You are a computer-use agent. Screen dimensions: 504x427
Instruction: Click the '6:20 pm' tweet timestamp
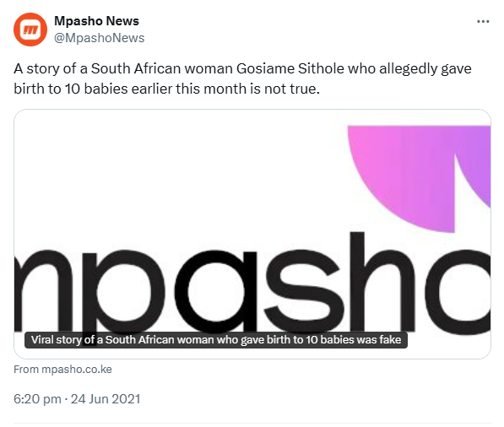click(x=37, y=399)
